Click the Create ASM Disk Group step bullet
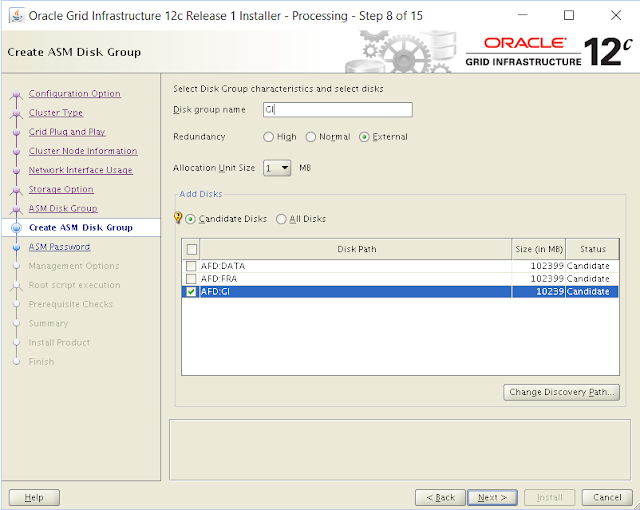Screen dimensions: 640x510 click(x=16, y=228)
